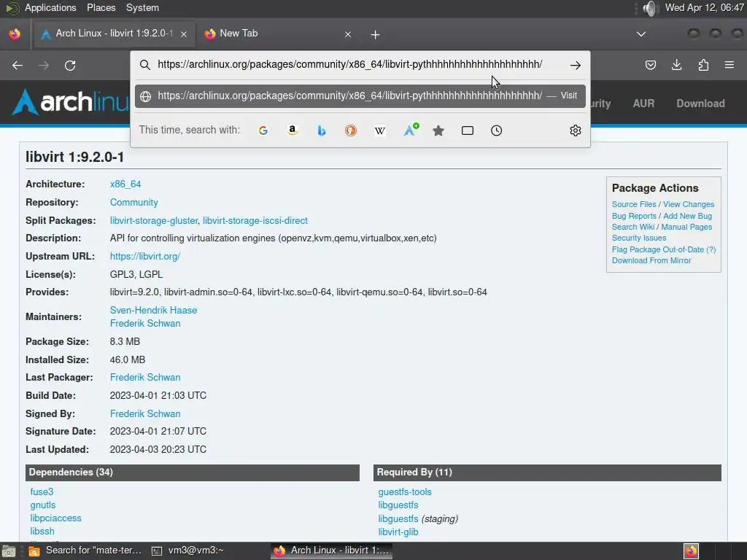Screen dimensions: 747x560
Task: Open the x86_64 architecture link
Action: [x=125, y=184]
